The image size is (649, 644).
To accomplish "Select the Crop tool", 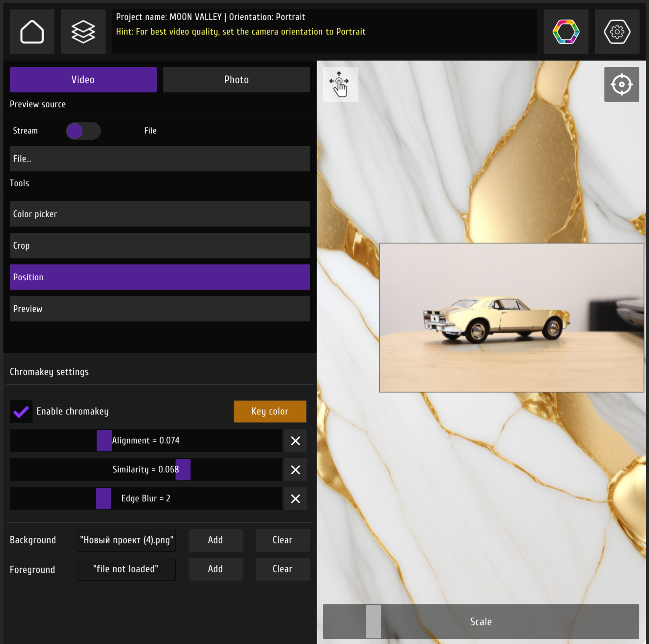I will click(160, 245).
